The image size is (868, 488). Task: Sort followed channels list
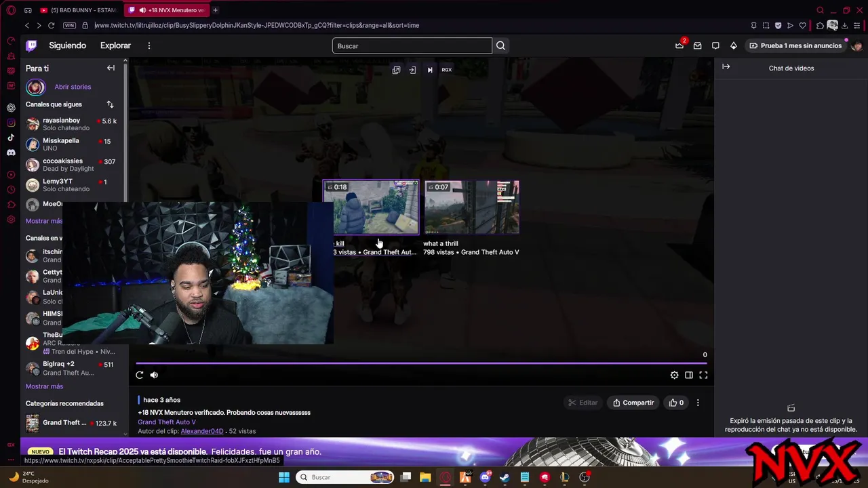pyautogui.click(x=110, y=104)
